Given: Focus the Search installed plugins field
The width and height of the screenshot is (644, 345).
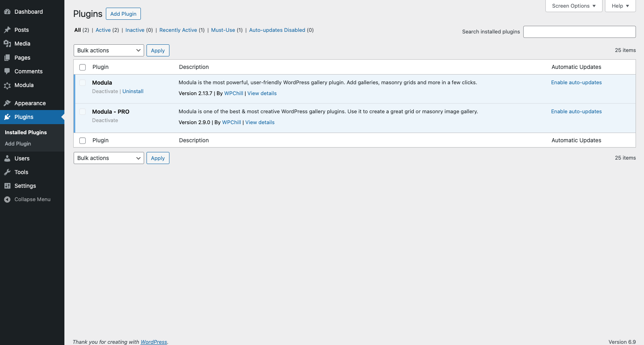Looking at the screenshot, I should [579, 32].
